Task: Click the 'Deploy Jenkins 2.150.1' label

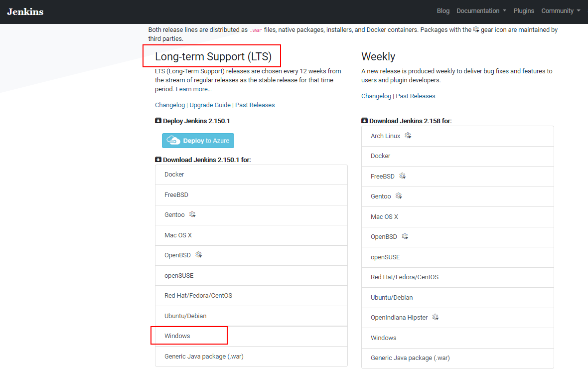Action: (x=196, y=121)
